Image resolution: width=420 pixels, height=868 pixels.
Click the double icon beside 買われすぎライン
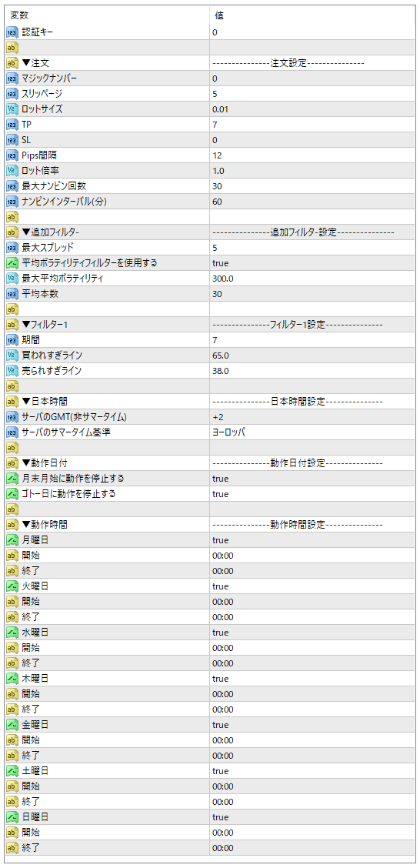click(x=12, y=356)
